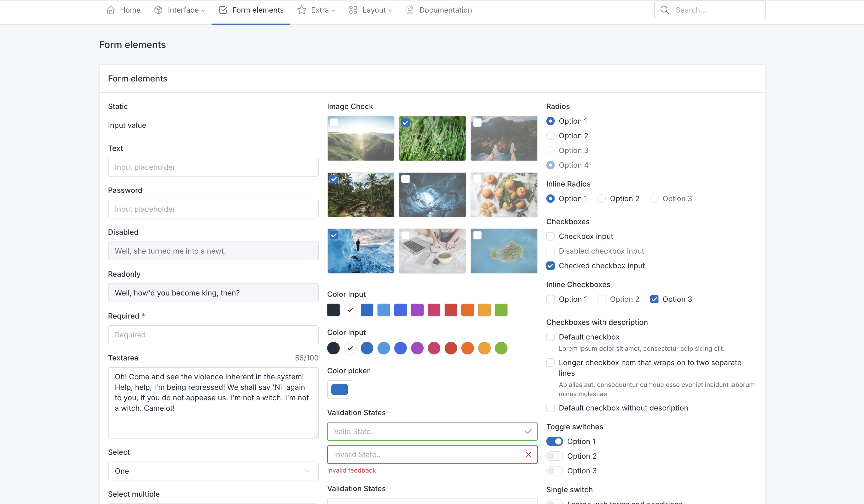Click the search magnifier icon
Viewport: 864px width, 504px height.
tap(665, 10)
